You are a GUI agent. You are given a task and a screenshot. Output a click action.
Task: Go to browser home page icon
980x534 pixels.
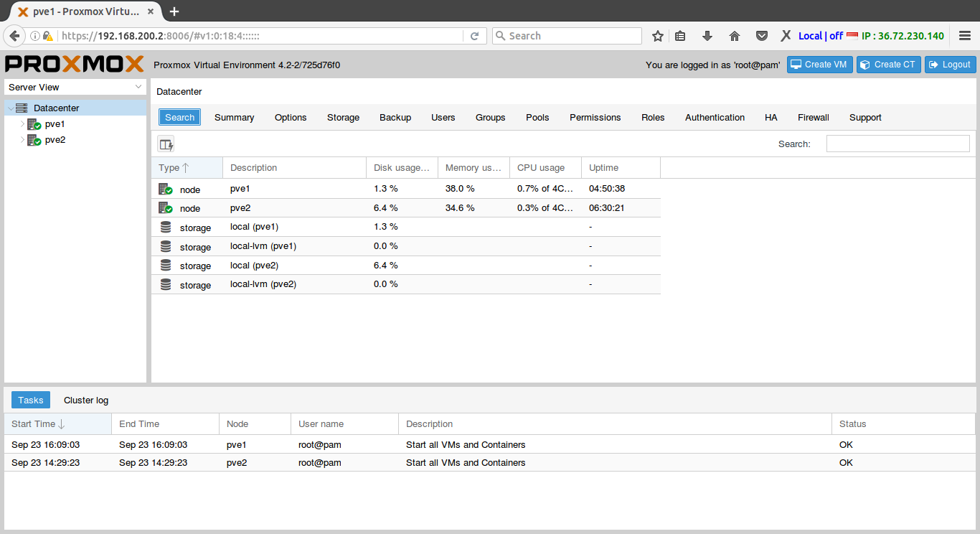[734, 36]
